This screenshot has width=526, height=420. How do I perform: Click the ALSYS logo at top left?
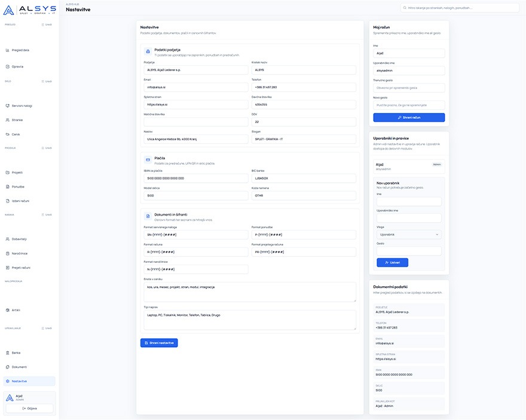click(x=29, y=10)
